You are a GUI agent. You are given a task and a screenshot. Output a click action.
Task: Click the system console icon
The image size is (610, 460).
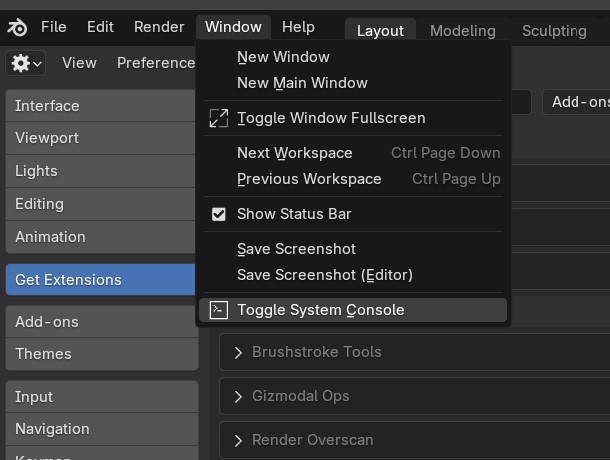219,310
